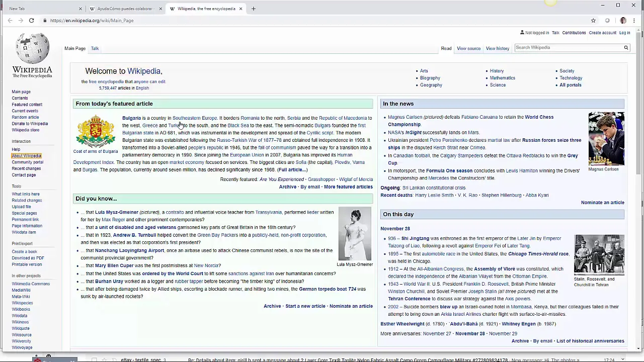
Task: Open Donate to Wikipedia link
Action: (x=30, y=124)
